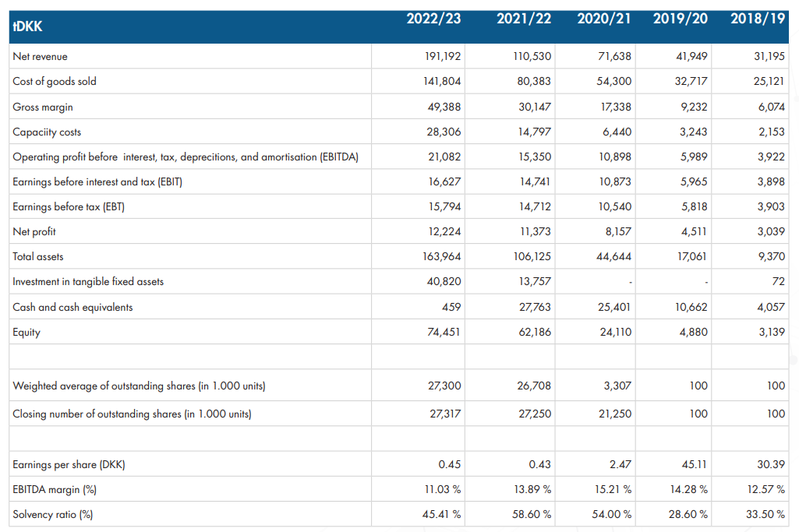
Task: Select the 2022/23 column header
Action: [x=433, y=19]
